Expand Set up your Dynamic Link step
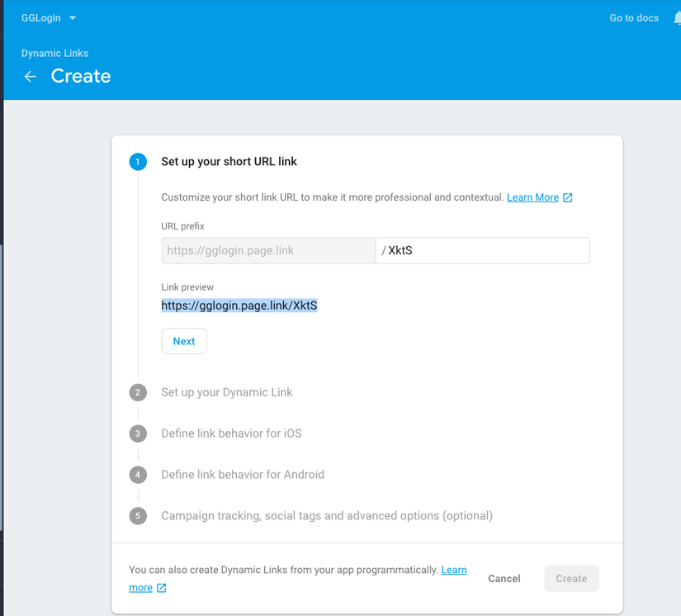The width and height of the screenshot is (681, 616). tap(227, 392)
